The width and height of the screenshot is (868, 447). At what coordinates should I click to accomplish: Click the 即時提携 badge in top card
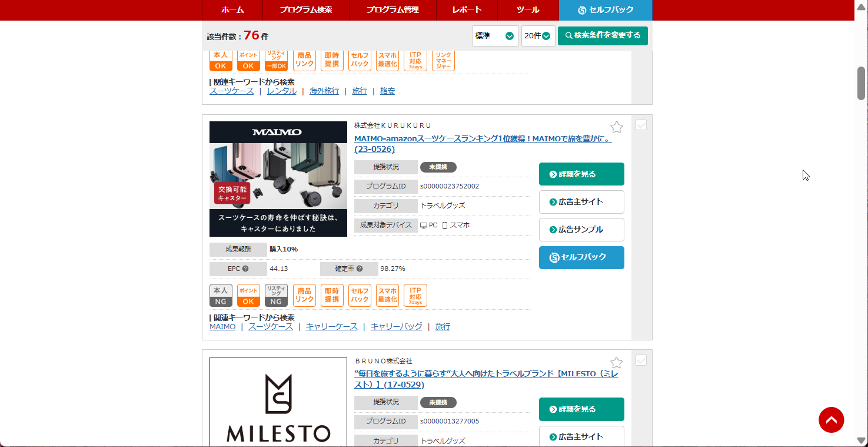(x=332, y=61)
